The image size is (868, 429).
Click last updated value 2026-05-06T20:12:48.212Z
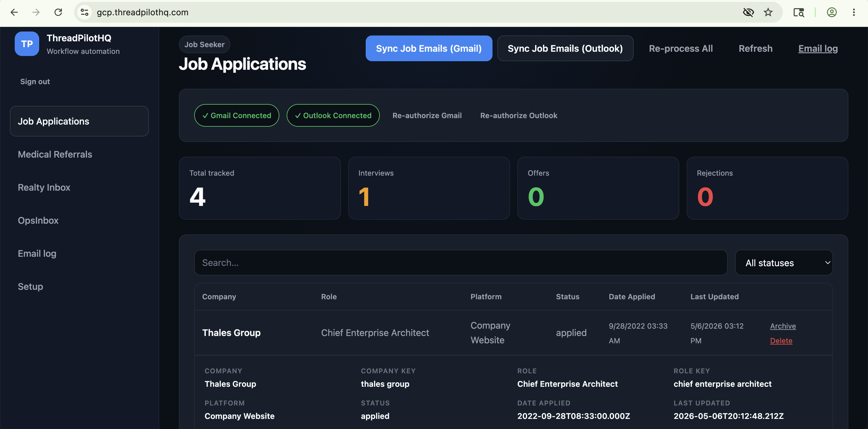coord(729,416)
